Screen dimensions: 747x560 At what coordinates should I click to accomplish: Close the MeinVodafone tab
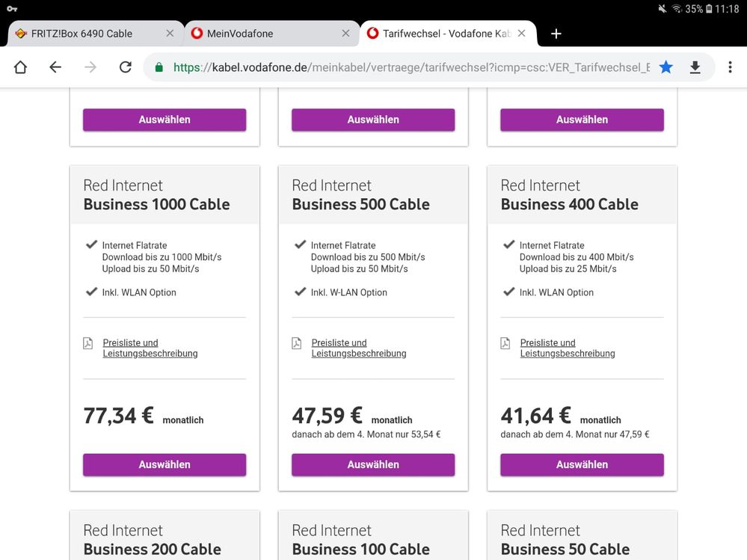[345, 34]
